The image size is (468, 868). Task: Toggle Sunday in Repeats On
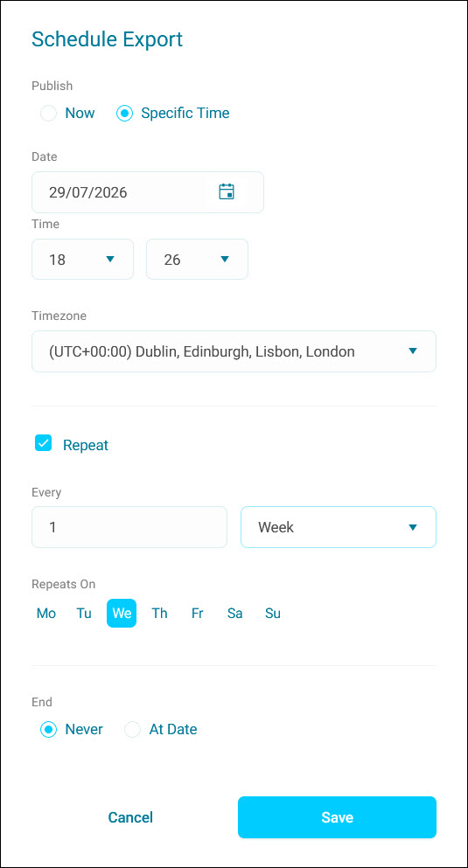coord(273,614)
